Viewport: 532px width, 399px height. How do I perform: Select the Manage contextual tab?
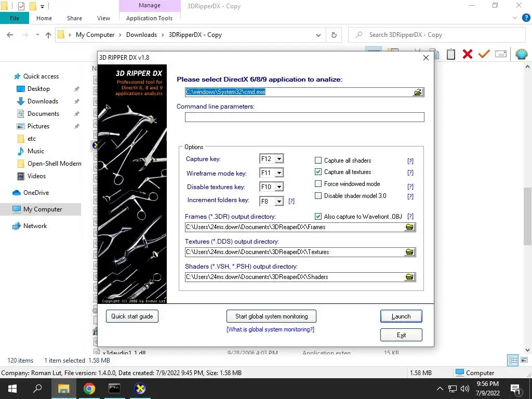pos(149,5)
